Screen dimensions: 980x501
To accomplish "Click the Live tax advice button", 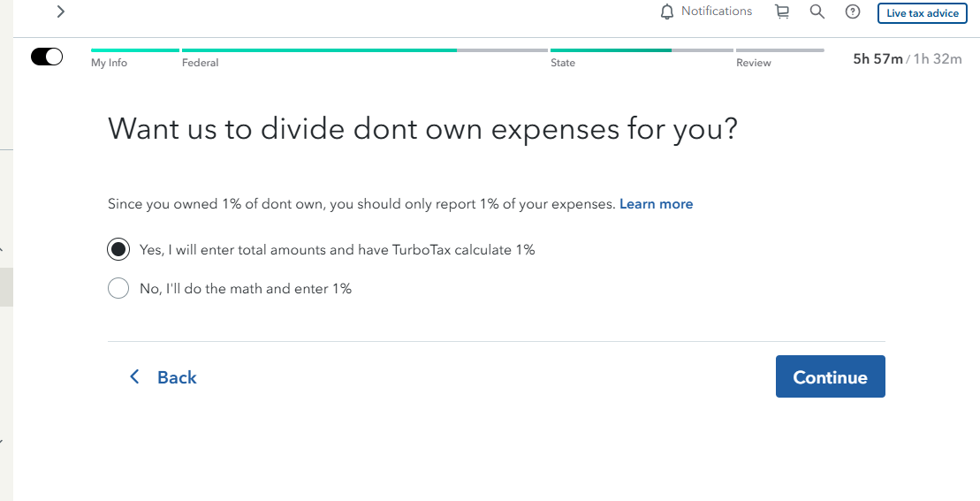I will click(922, 13).
